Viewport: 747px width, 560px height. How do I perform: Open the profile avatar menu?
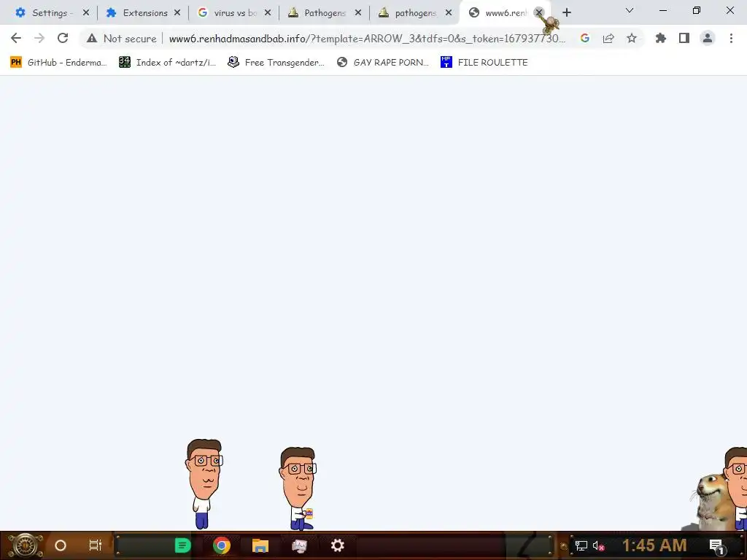coord(708,38)
